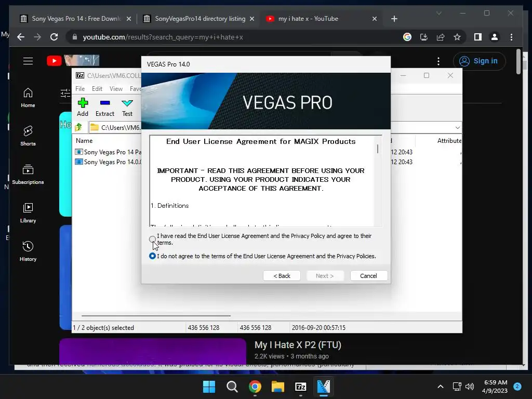Click the purple video thumbnail

click(x=153, y=351)
